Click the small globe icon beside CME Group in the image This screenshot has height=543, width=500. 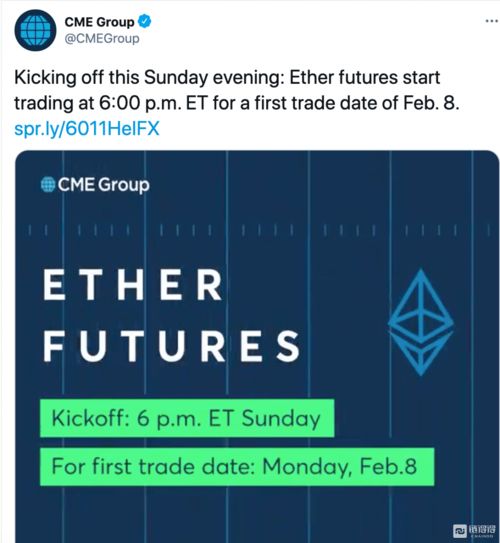48,184
